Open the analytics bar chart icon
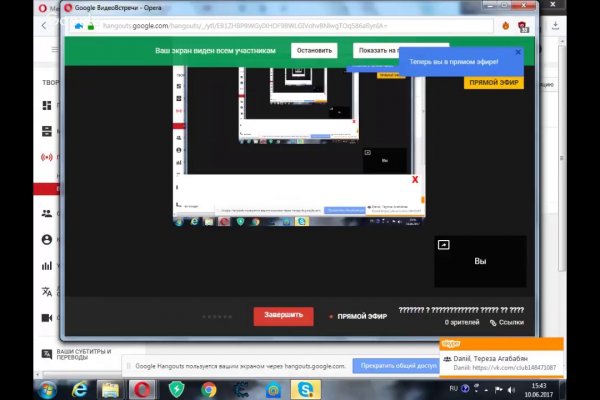The image size is (600, 400). click(x=46, y=266)
